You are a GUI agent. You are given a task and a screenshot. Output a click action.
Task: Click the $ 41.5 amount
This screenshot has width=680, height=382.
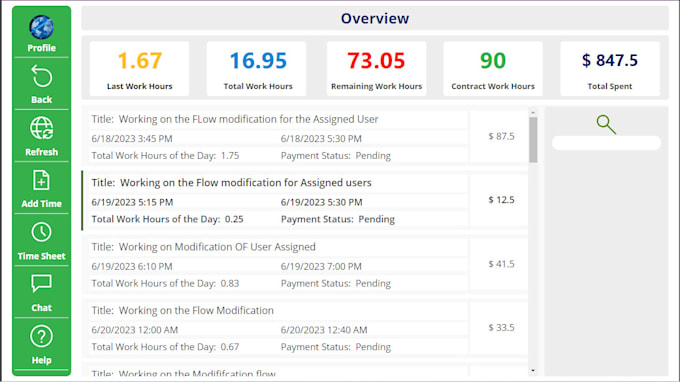click(x=501, y=264)
